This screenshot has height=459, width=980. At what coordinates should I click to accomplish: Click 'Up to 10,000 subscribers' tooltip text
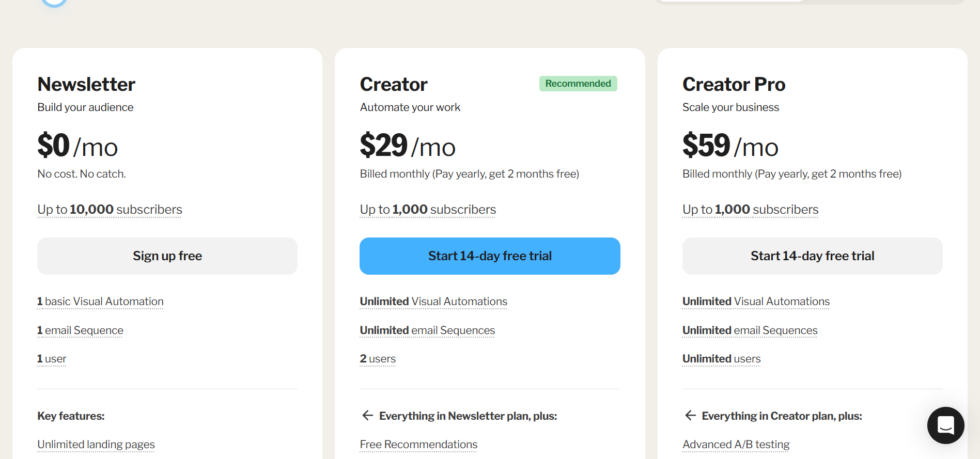(110, 210)
